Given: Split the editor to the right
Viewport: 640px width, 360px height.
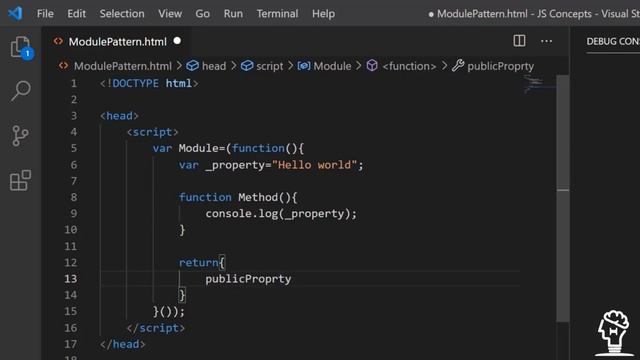Looking at the screenshot, I should (x=519, y=41).
